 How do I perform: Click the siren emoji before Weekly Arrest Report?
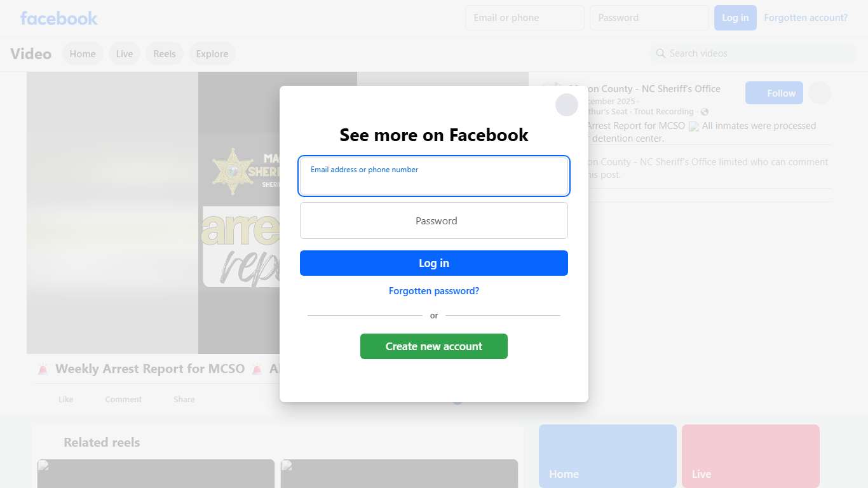[x=43, y=369]
